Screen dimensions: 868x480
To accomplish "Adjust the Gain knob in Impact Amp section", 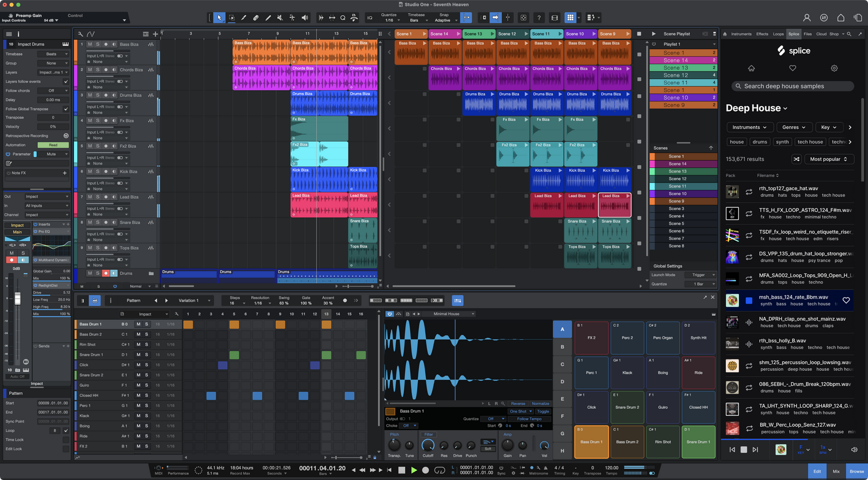I will click(507, 445).
